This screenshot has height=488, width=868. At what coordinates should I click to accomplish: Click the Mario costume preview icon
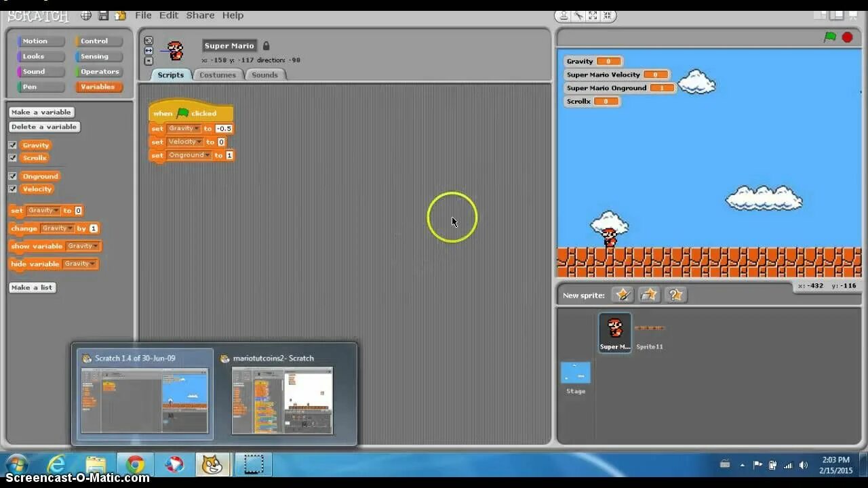click(x=176, y=51)
